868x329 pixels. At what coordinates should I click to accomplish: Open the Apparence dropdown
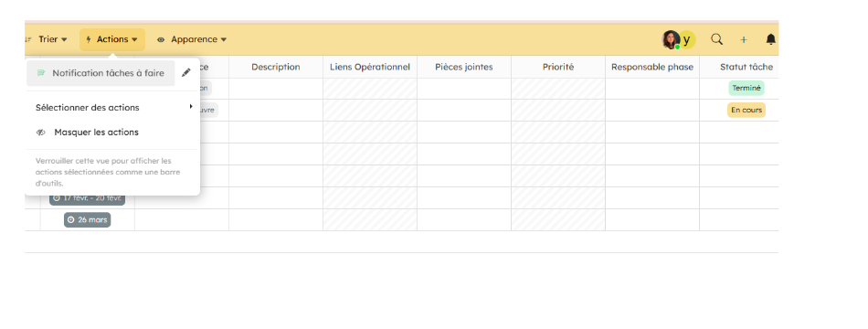point(192,39)
